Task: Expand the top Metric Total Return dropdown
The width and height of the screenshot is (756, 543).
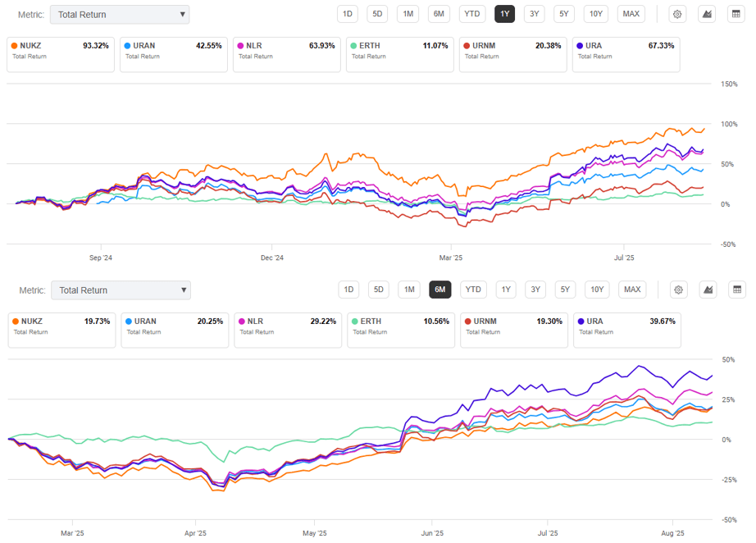Action: click(119, 14)
